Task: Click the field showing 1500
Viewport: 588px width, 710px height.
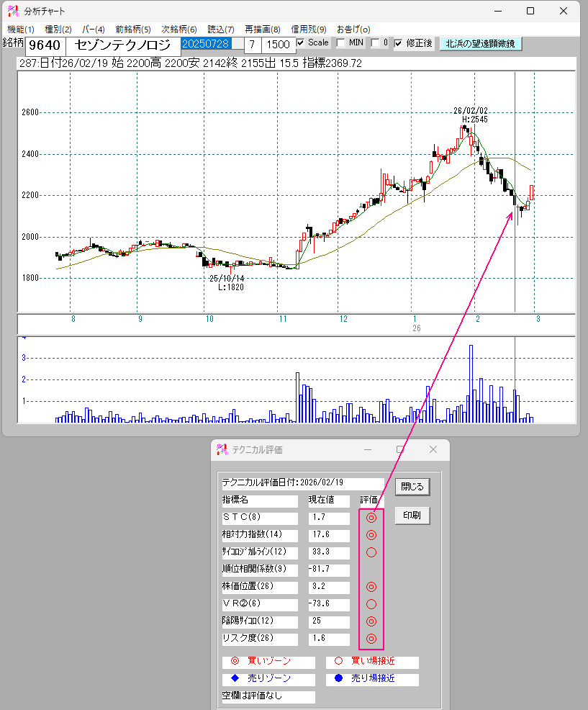Action: [x=278, y=45]
